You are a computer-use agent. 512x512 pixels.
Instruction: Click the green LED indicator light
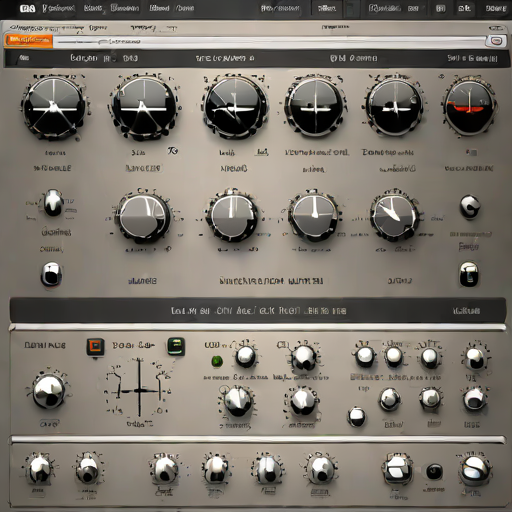coord(217,361)
